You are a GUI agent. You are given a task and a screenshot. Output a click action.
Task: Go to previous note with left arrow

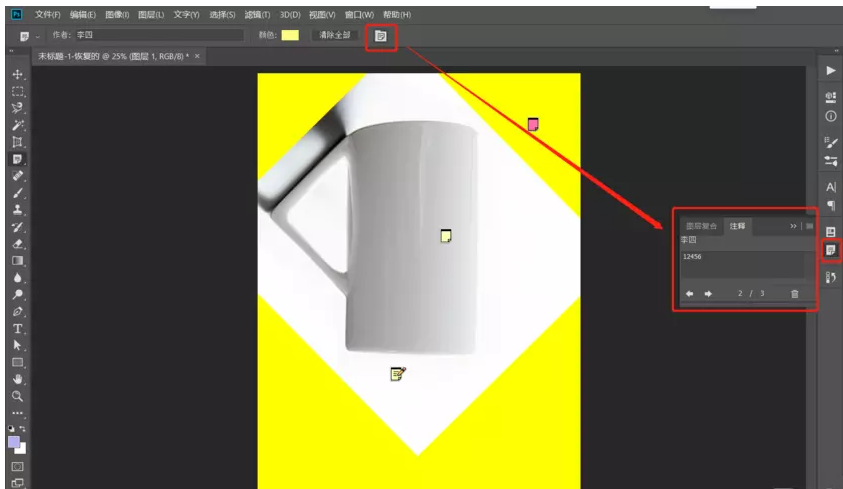point(690,294)
